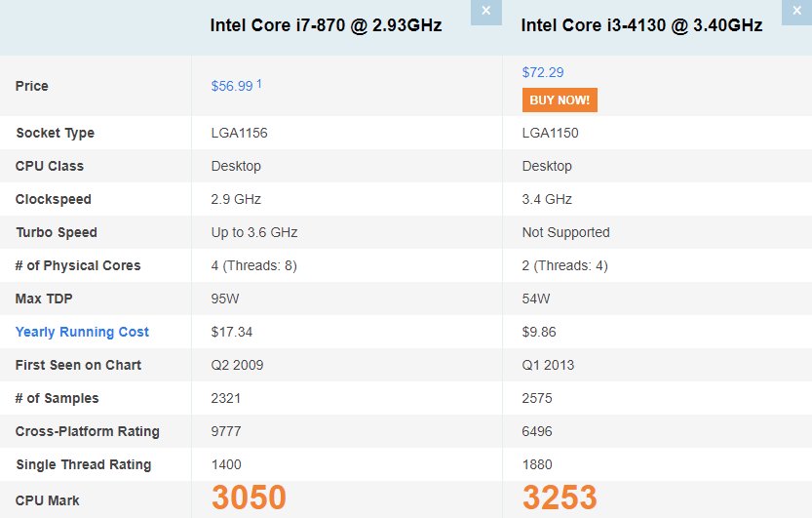Select the LGA1156 socket value

[239, 133]
